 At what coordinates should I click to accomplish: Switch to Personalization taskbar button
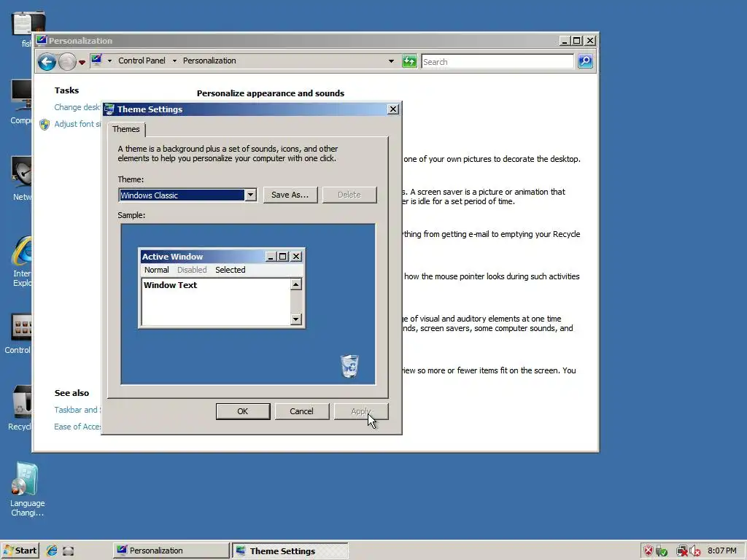click(171, 551)
